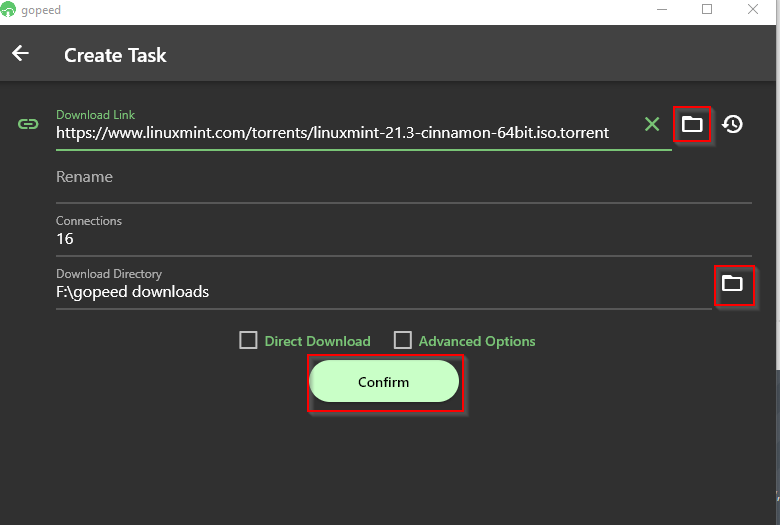Click the Download Directory path field
This screenshot has height=525, width=780.
pos(384,288)
